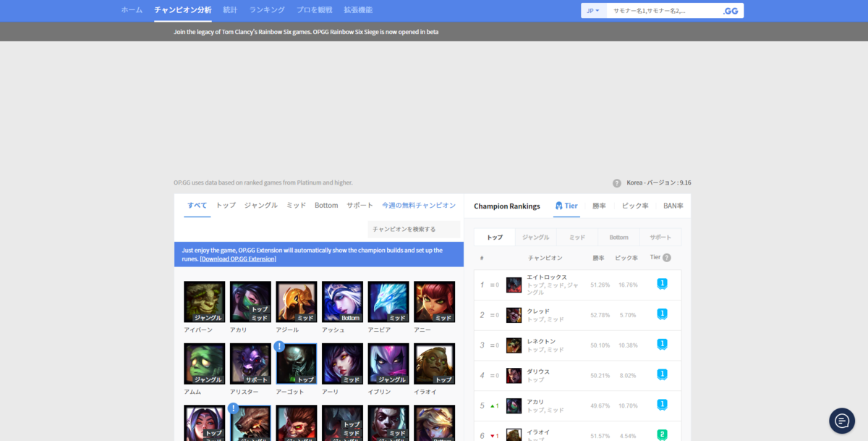This screenshot has width=868, height=441.
Task: Select サポート role tab in rankings
Action: (660, 237)
